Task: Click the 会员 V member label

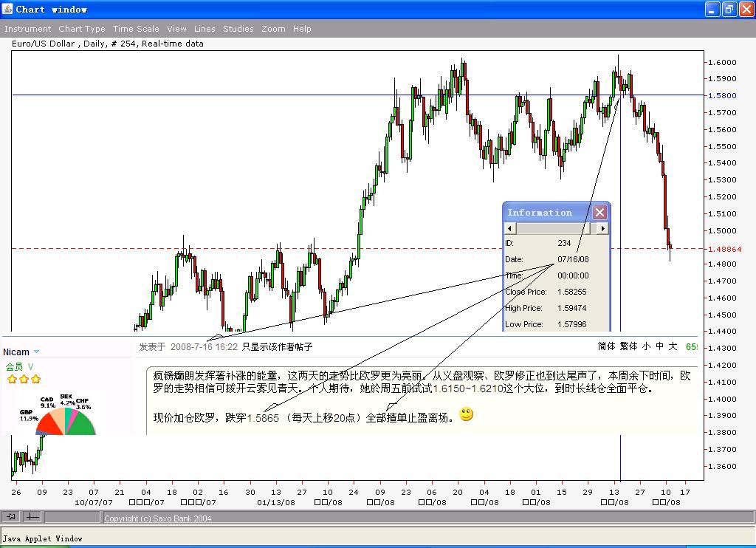Action: click(x=19, y=366)
